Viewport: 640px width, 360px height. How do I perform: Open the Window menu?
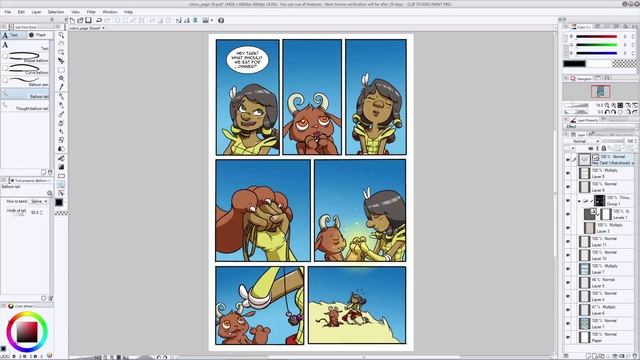point(110,12)
